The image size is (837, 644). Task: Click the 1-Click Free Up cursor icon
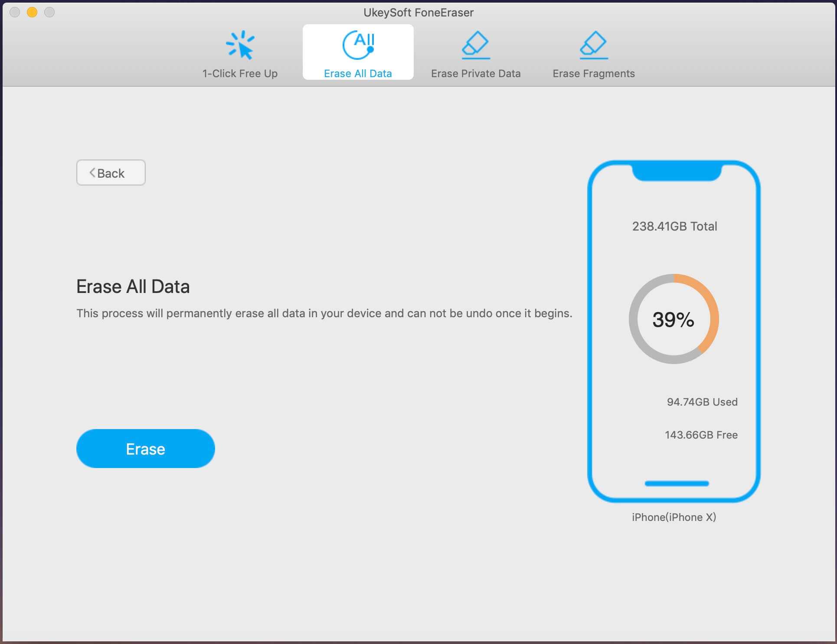pyautogui.click(x=240, y=45)
